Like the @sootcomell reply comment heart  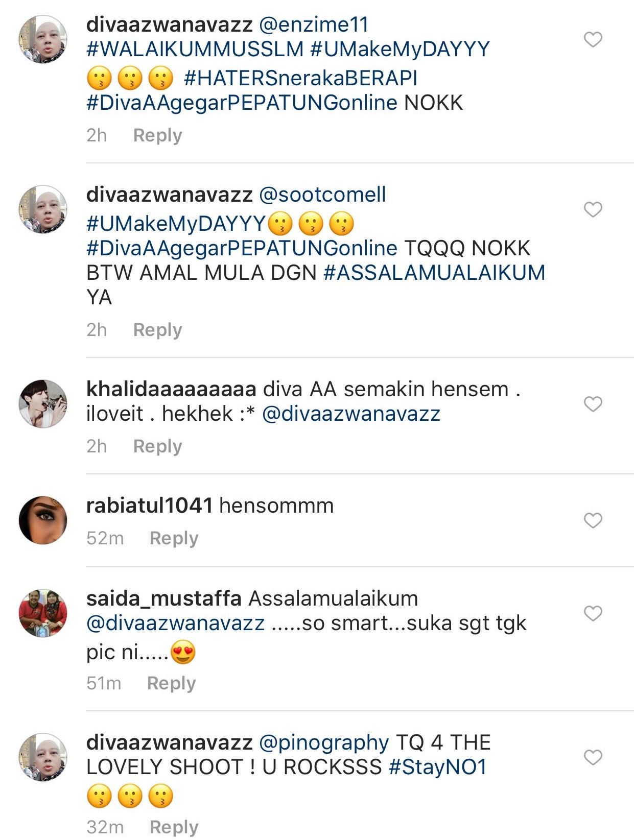pos(593,209)
